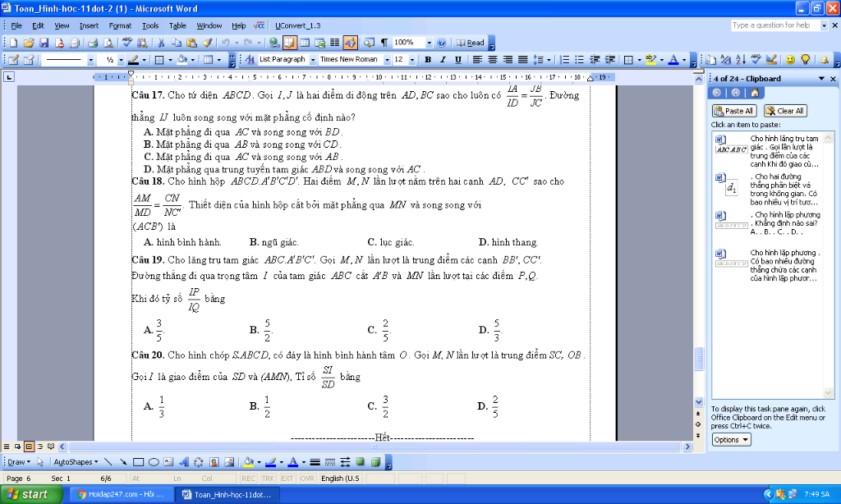841x504 pixels.
Task: Run Spelling and Grammar check
Action: (127, 43)
